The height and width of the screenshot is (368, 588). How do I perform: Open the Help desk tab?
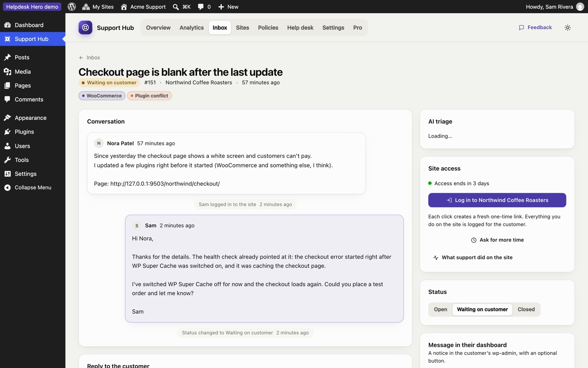[300, 28]
